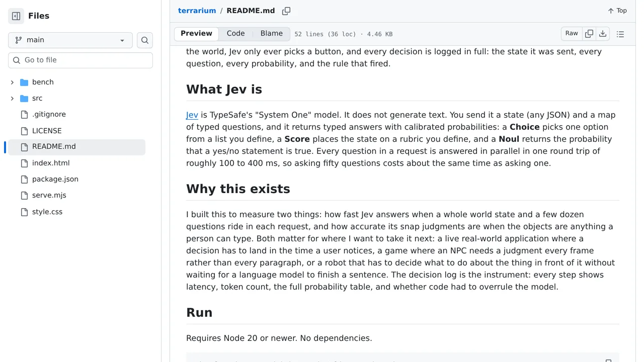Go to terrarium repository breadcrumb
This screenshot has width=644, height=362.
[x=197, y=11]
